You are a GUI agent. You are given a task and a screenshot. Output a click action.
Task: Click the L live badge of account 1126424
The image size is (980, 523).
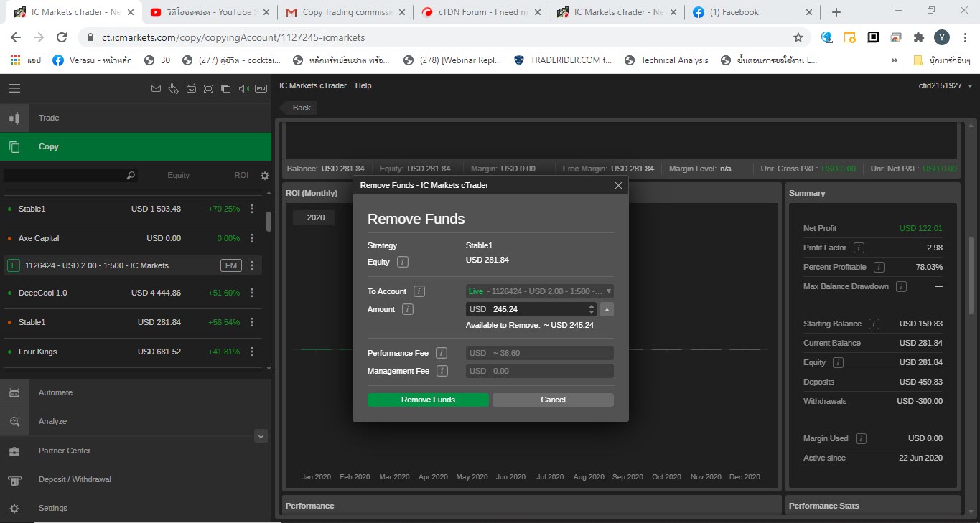(x=13, y=265)
